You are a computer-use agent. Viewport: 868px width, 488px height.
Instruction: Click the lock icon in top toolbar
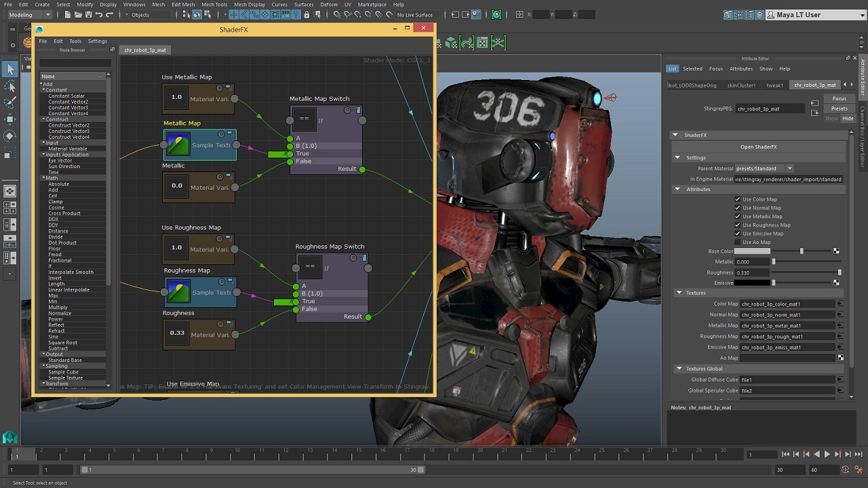[307, 15]
